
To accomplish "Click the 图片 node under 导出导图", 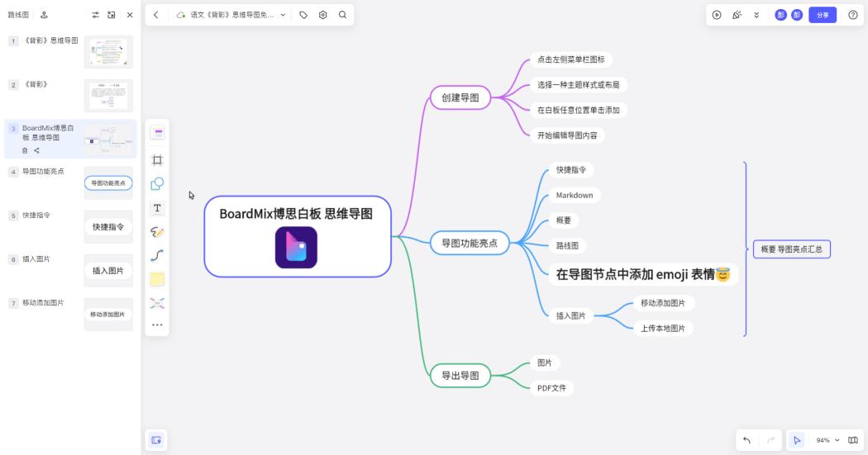I will [545, 363].
